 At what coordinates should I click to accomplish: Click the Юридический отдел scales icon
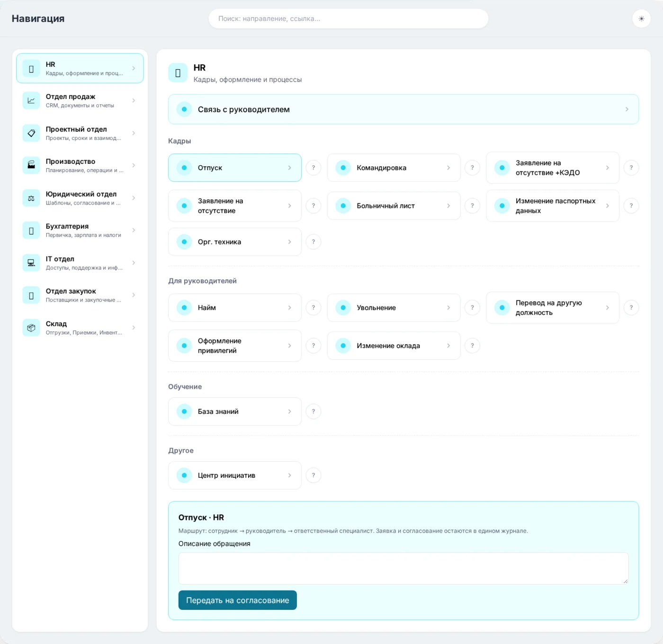tap(31, 198)
